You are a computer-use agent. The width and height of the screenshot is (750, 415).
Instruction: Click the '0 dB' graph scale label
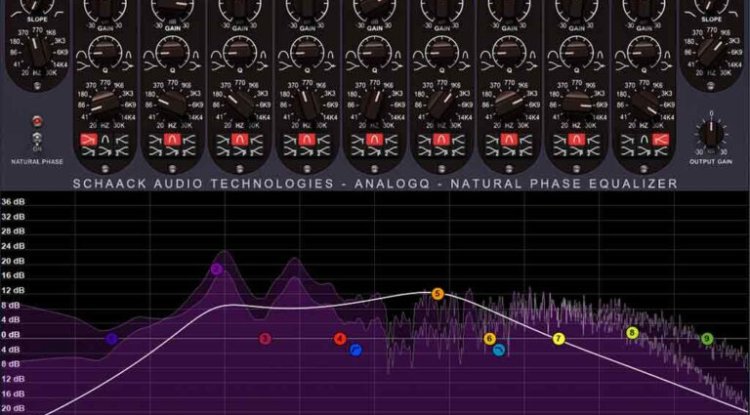click(x=11, y=335)
